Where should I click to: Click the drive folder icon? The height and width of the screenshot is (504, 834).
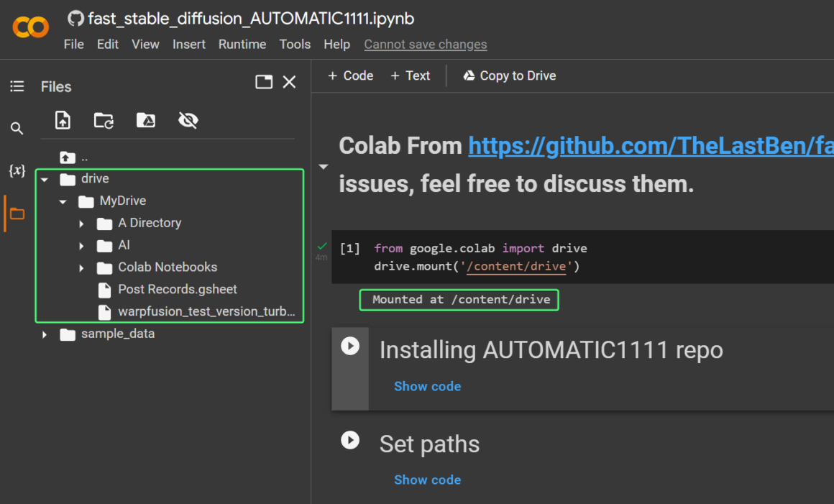[68, 179]
